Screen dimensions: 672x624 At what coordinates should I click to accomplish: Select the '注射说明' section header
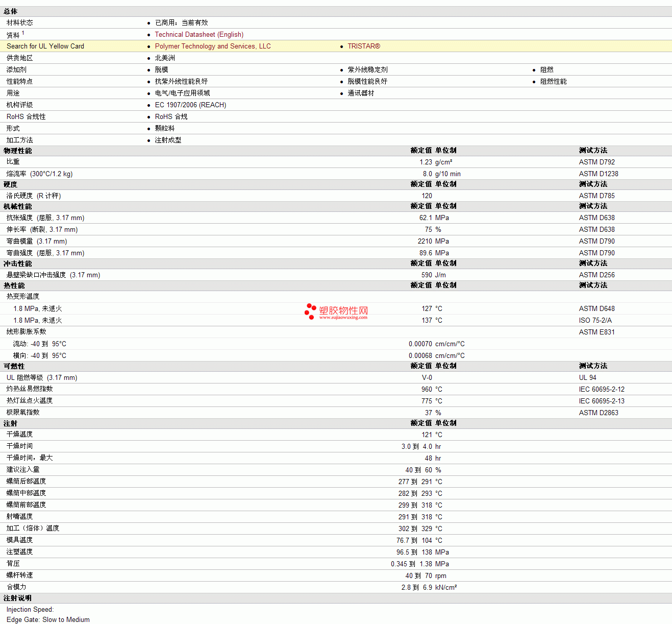[17, 598]
